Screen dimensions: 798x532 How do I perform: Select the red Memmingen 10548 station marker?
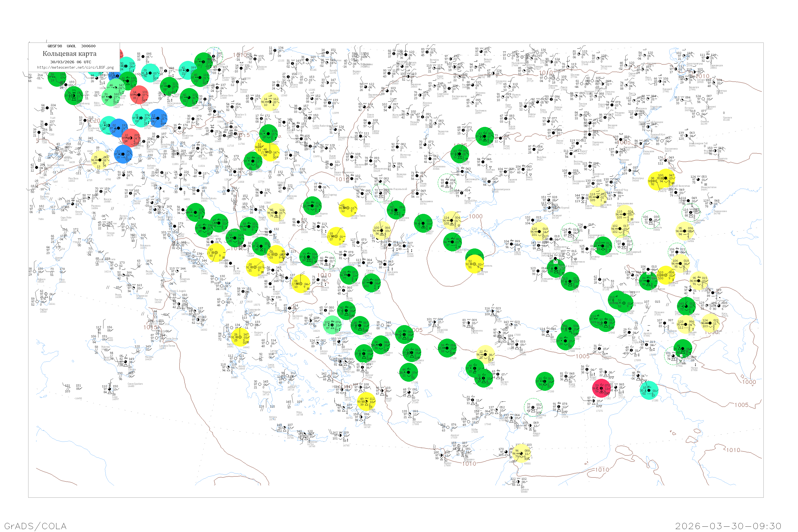tap(139, 95)
